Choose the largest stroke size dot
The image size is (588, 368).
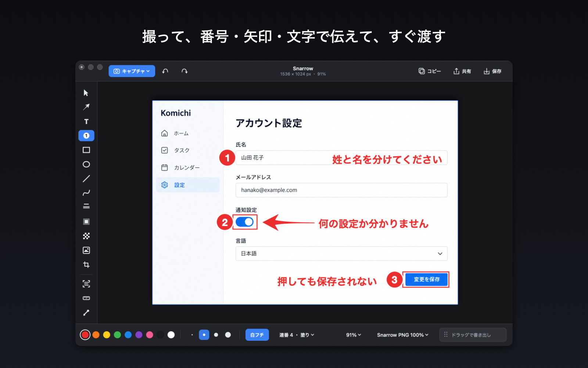coord(228,335)
